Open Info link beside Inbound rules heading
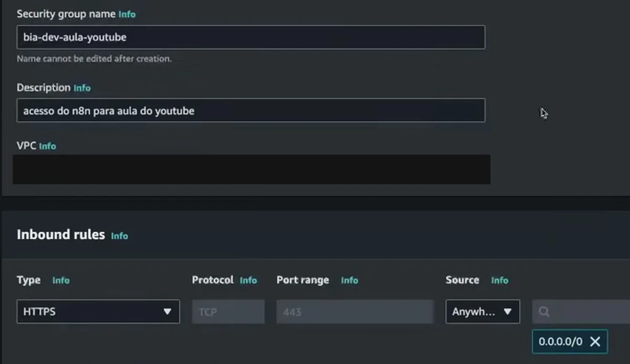The width and height of the screenshot is (630, 364). (x=119, y=236)
